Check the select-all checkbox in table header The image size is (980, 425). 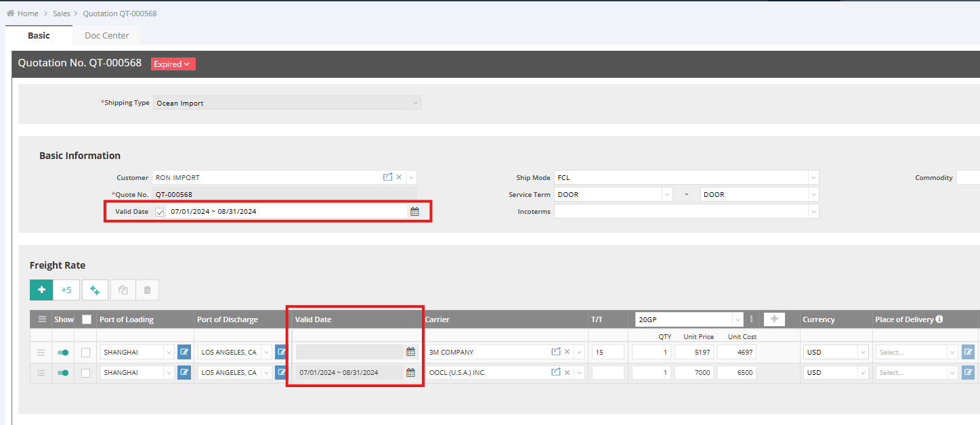click(86, 319)
